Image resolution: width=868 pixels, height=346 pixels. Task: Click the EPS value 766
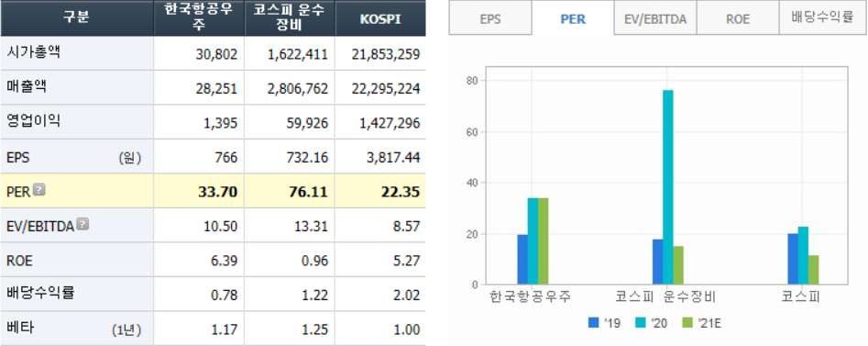click(x=227, y=158)
